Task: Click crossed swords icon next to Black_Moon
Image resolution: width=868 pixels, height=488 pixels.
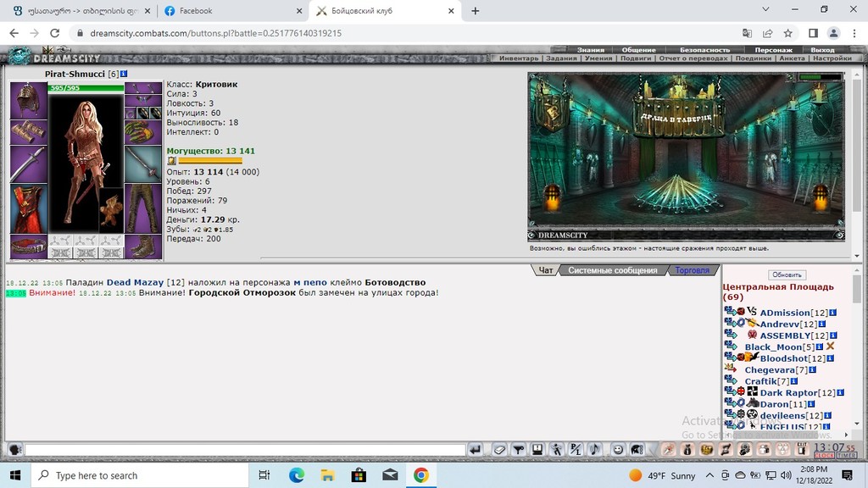Action: click(x=830, y=347)
